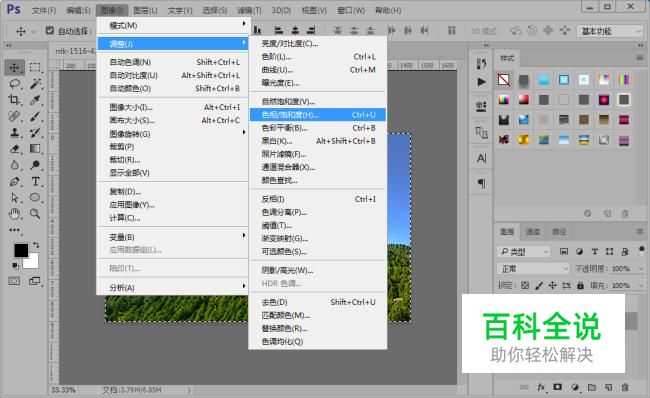Click the background white color swatch
Screen dimensions: 650x398
coord(34,264)
